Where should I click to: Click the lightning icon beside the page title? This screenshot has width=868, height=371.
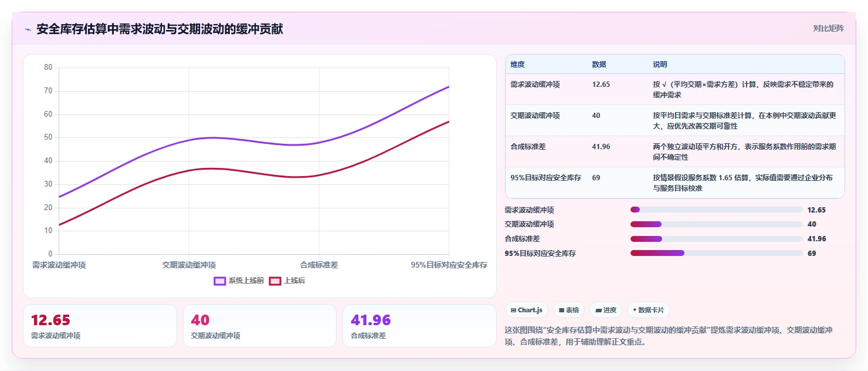pos(28,29)
